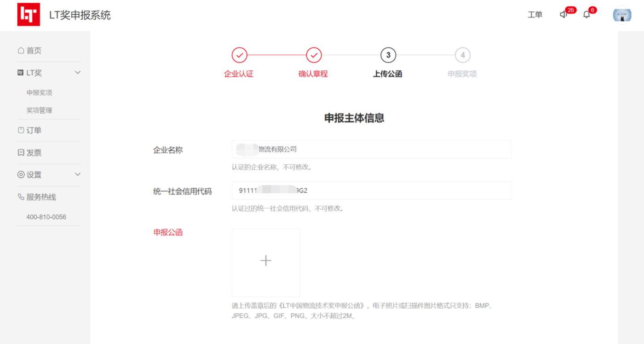Viewport: 644px width, 344px height.
Task: Select 申报奖项 under the LT奖 menu
Action: [x=40, y=92]
